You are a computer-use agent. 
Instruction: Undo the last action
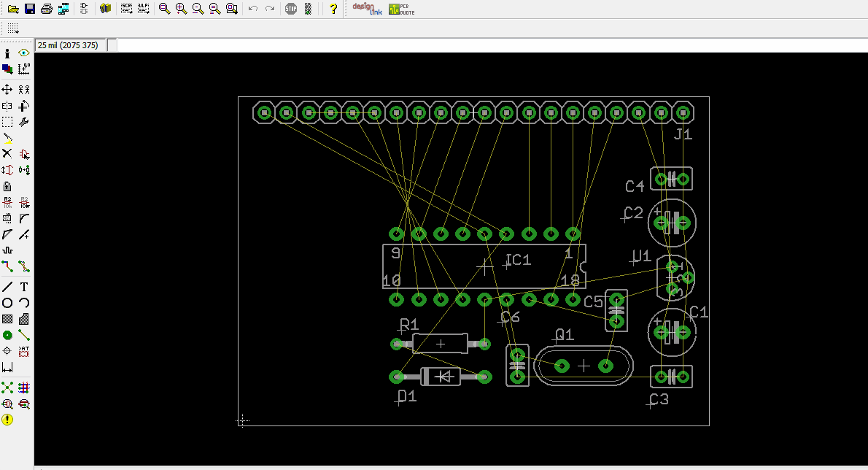click(253, 9)
